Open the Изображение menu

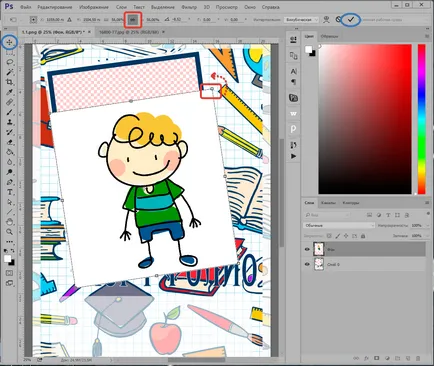pyautogui.click(x=94, y=7)
